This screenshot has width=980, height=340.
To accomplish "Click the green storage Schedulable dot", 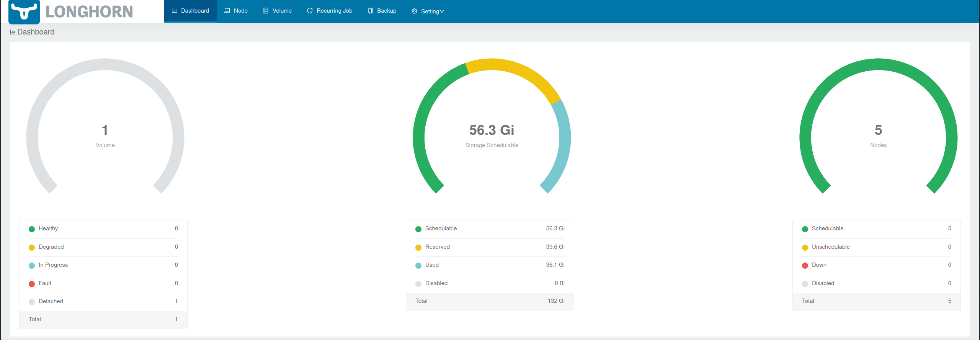I will [418, 229].
